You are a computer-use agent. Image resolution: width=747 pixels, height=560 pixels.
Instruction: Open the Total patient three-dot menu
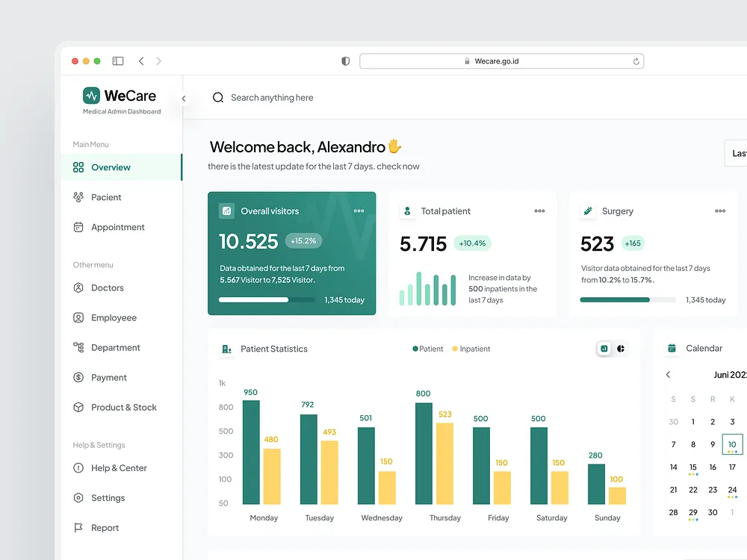click(x=539, y=211)
